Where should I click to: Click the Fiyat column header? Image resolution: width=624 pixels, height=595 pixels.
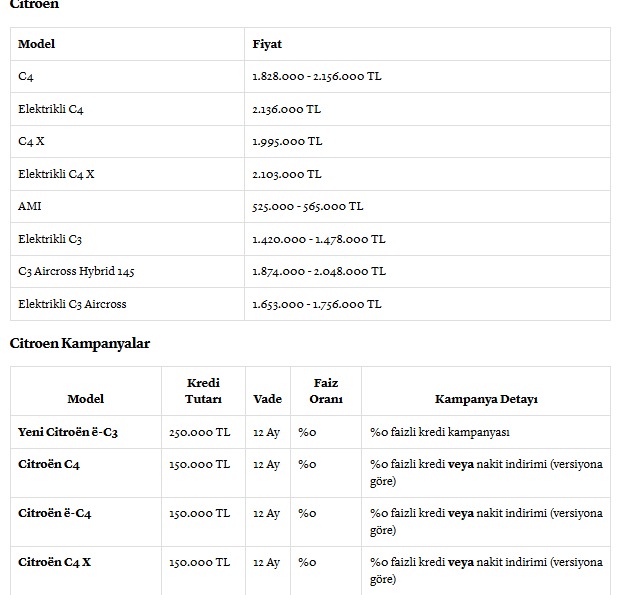click(267, 44)
